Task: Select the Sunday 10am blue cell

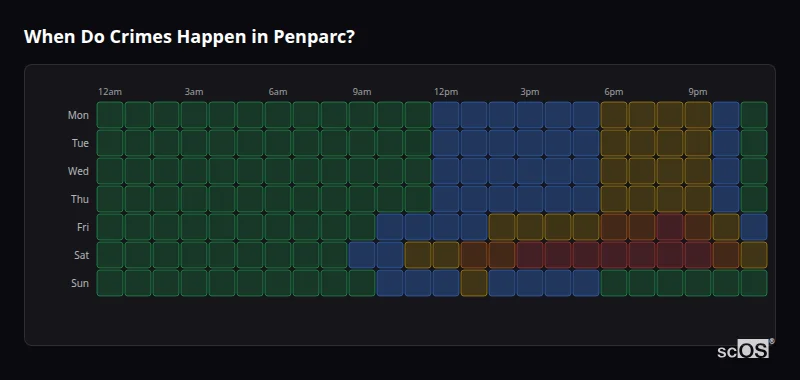Action: tap(390, 283)
